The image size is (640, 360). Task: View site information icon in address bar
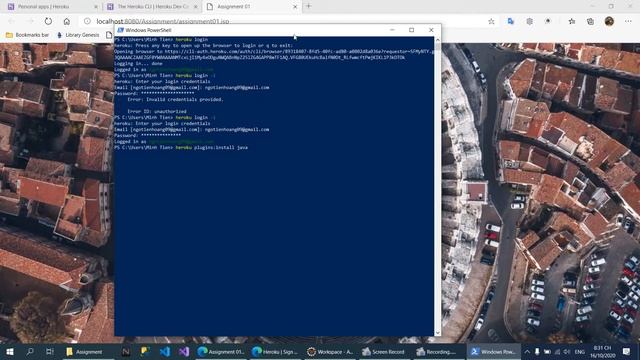click(x=87, y=21)
